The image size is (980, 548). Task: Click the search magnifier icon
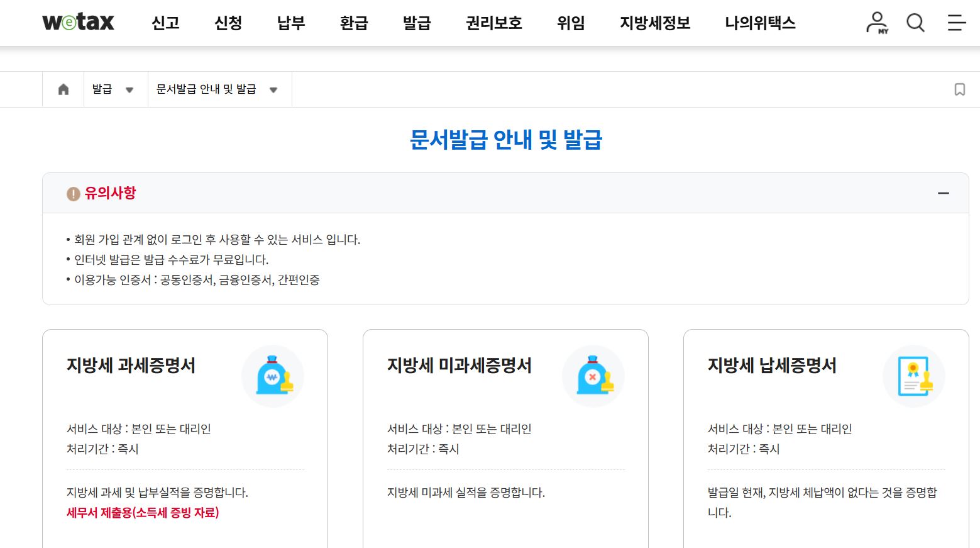pos(915,23)
